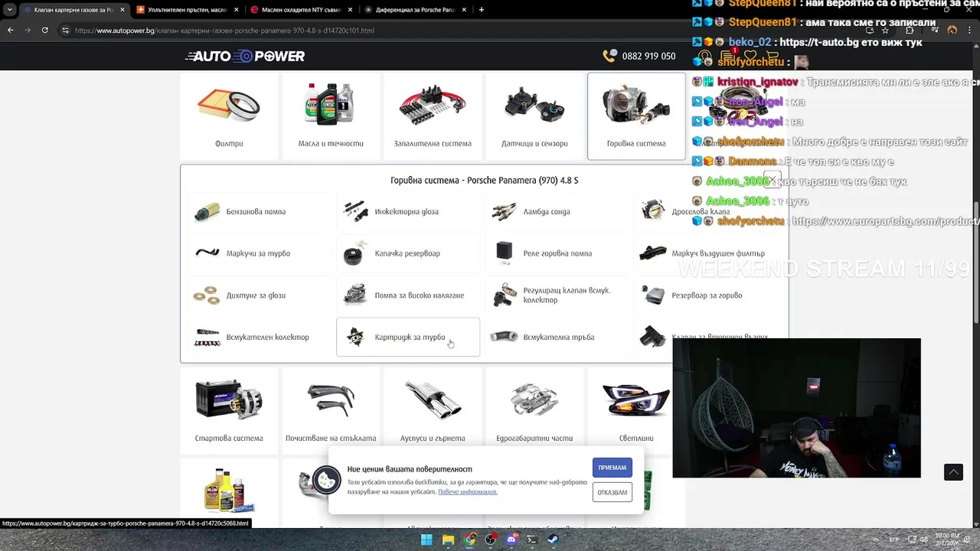This screenshot has height=551, width=980.
Task: Reload the current page
Action: pos(45,30)
